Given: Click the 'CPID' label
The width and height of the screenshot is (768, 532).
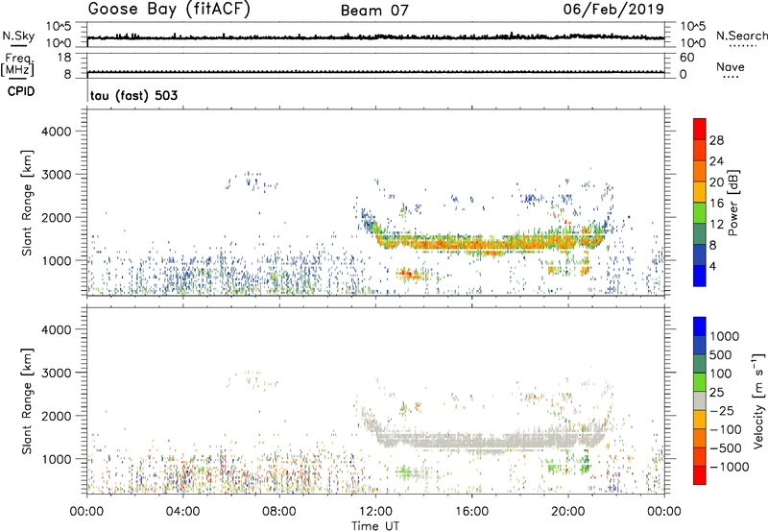Looking at the screenshot, I should [21, 91].
